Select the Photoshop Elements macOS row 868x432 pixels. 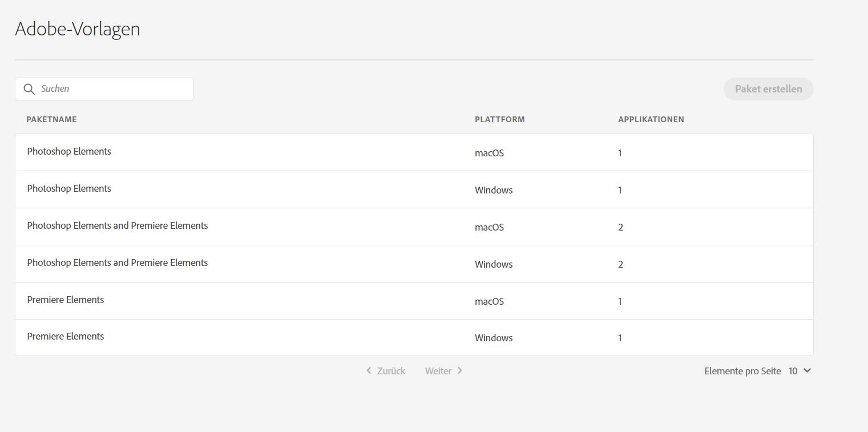[x=414, y=152]
